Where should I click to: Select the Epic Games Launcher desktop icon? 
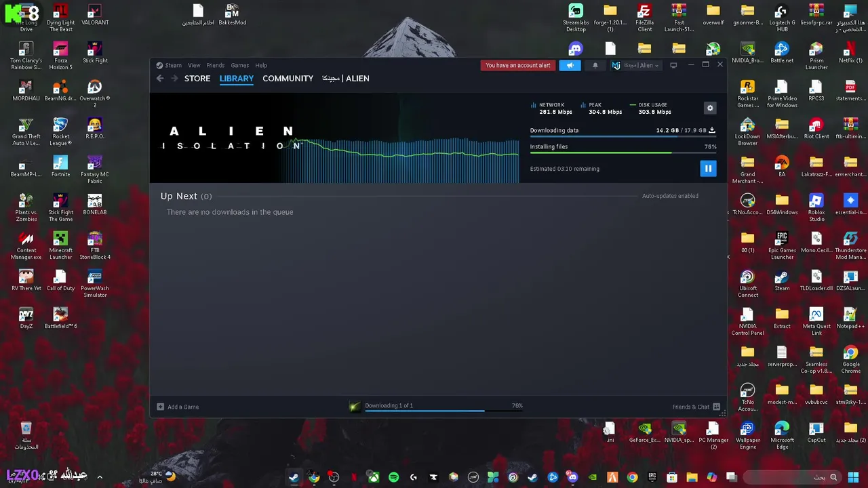[782, 246]
